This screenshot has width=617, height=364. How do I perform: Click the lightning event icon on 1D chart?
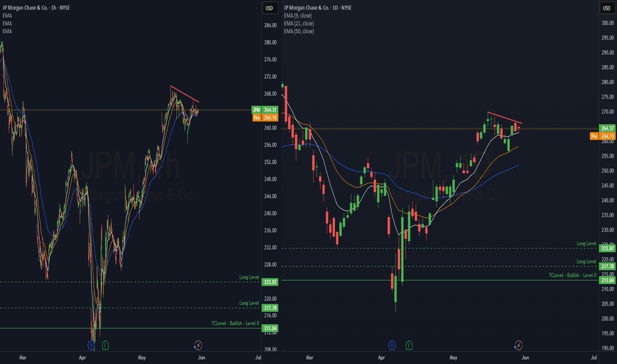point(518,345)
